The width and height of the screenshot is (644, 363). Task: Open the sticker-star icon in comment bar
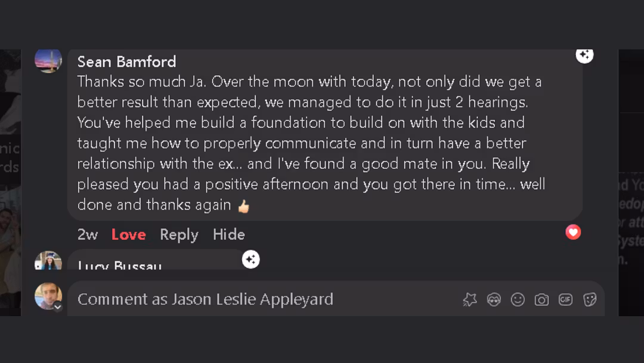pyautogui.click(x=470, y=300)
